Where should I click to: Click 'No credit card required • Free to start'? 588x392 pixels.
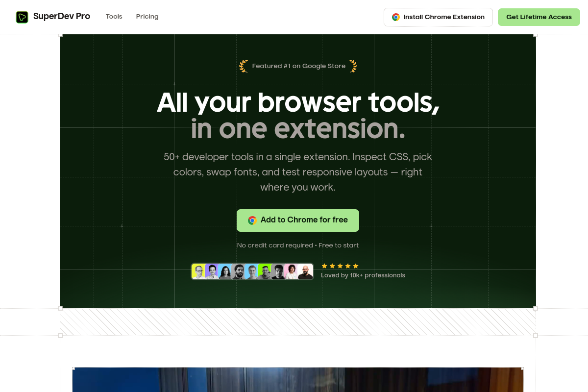(x=298, y=245)
